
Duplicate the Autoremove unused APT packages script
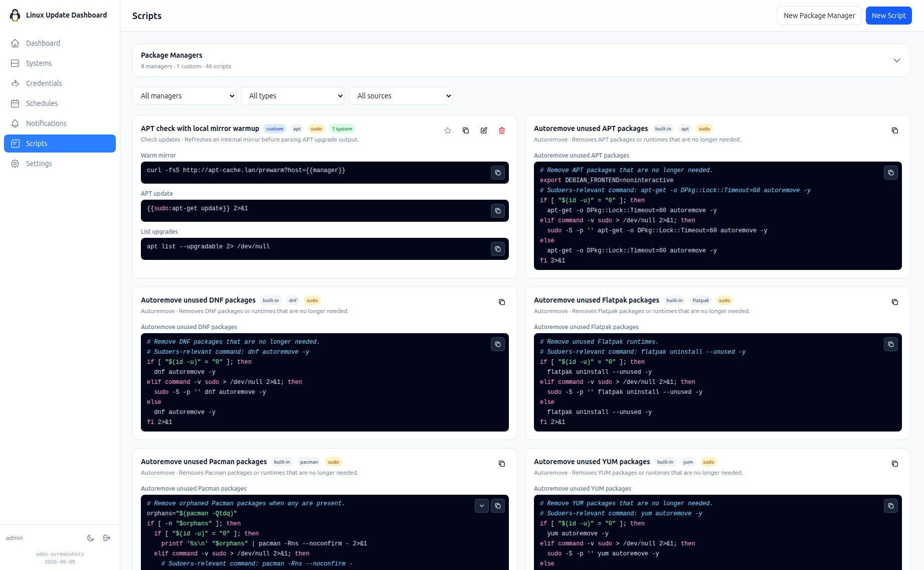[895, 130]
